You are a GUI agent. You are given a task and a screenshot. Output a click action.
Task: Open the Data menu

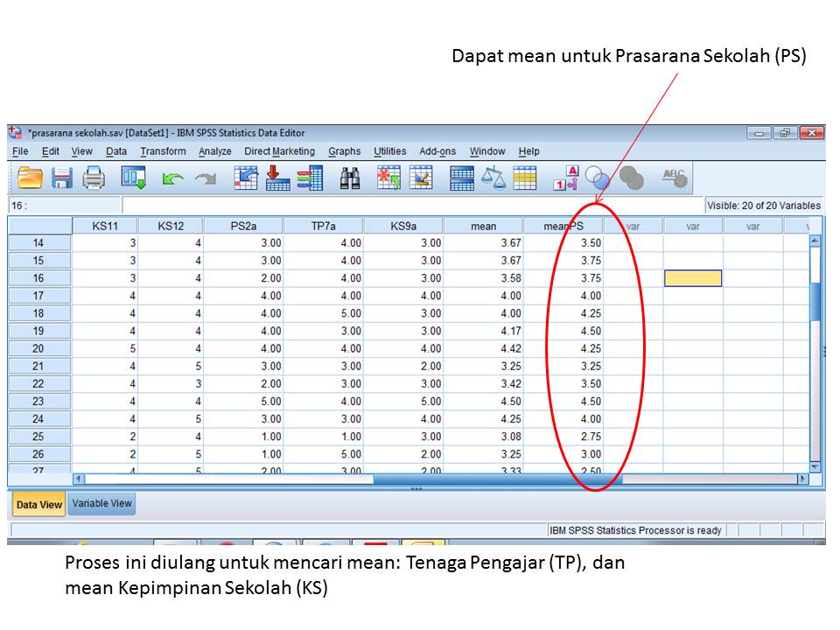tap(116, 151)
